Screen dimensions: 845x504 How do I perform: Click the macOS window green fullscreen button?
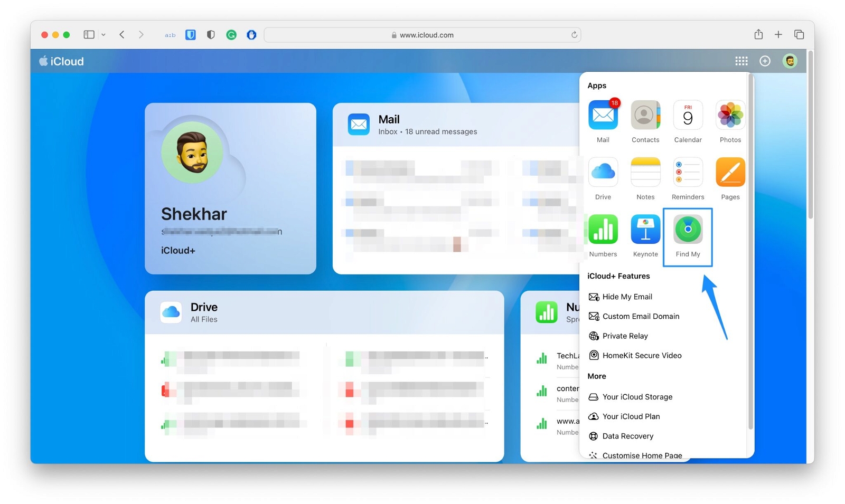pos(67,35)
